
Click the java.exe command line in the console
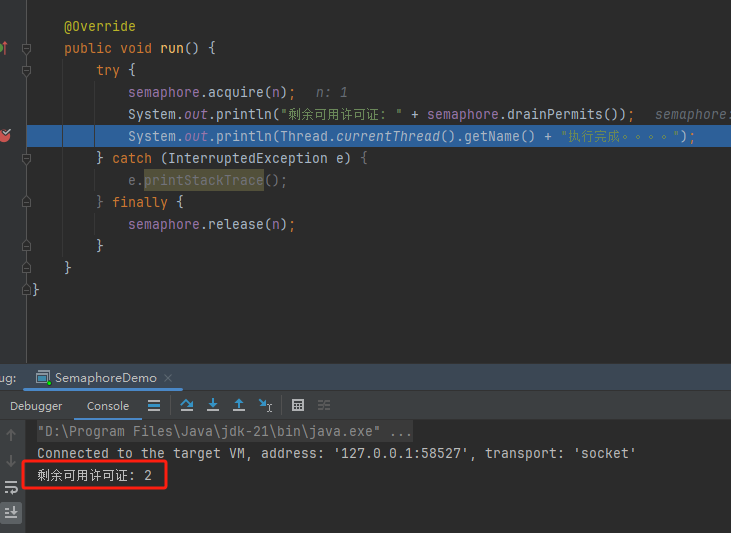[x=225, y=431]
